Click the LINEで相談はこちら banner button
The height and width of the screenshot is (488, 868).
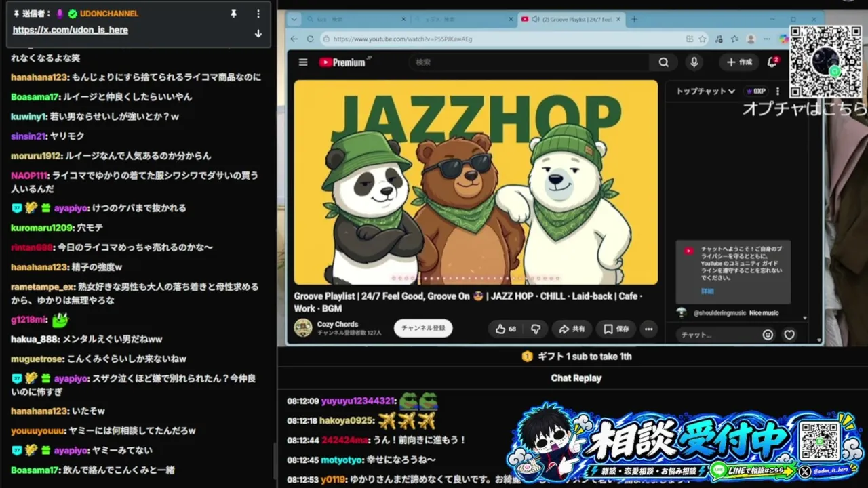[751, 470]
